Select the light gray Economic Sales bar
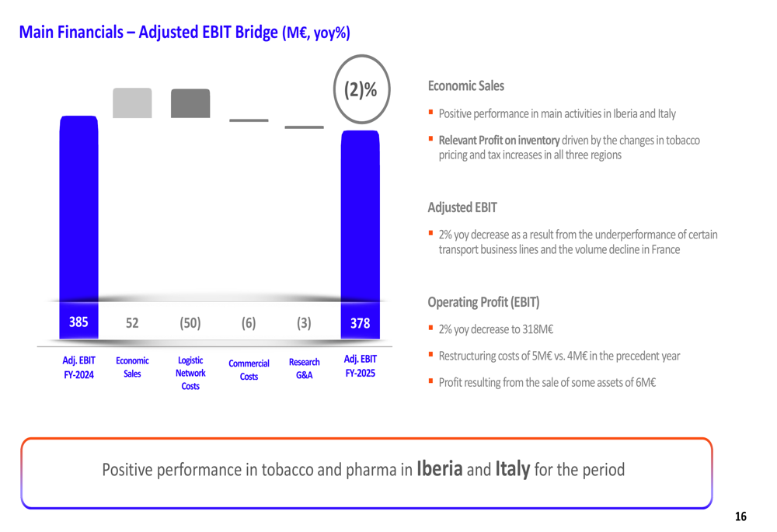Screen dimensions: 777x532 pyautogui.click(x=132, y=103)
